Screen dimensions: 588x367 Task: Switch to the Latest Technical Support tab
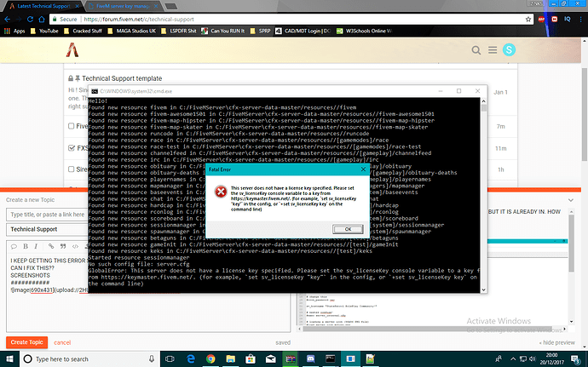pos(43,6)
